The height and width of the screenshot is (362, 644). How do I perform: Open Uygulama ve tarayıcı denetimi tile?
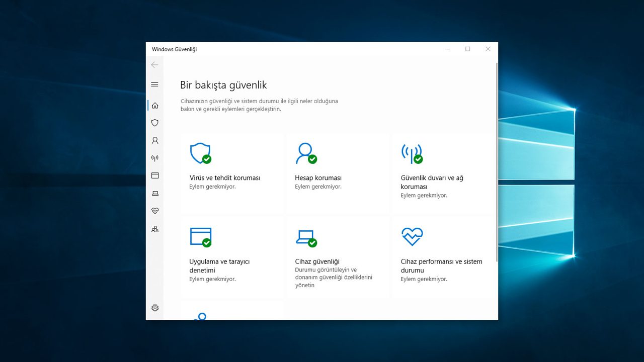[232, 256]
